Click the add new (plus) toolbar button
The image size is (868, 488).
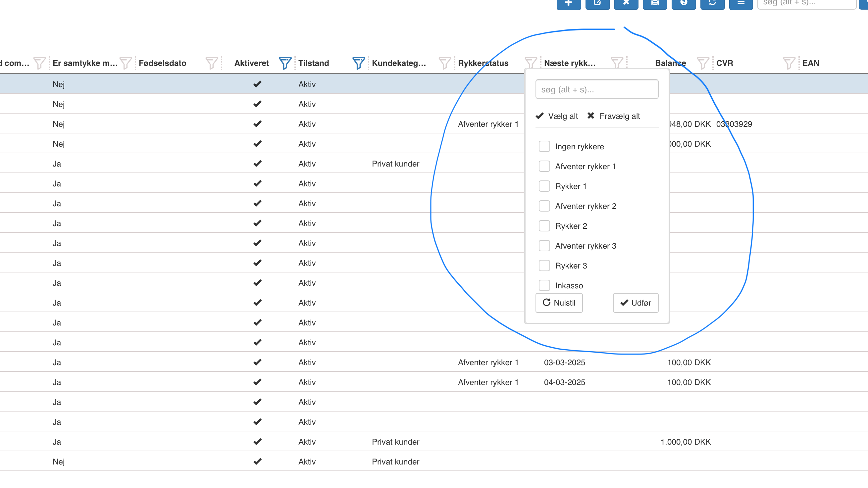(568, 3)
